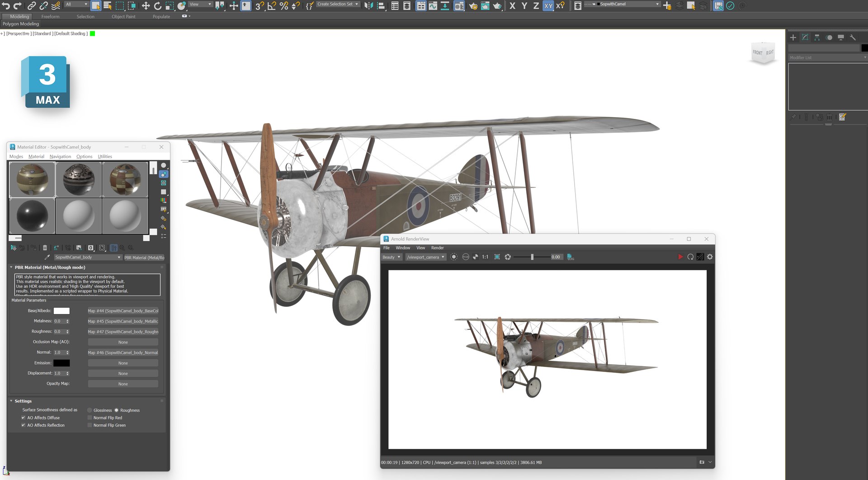The image size is (868, 480).
Task: Select the Glossiness radio button
Action: pos(90,410)
